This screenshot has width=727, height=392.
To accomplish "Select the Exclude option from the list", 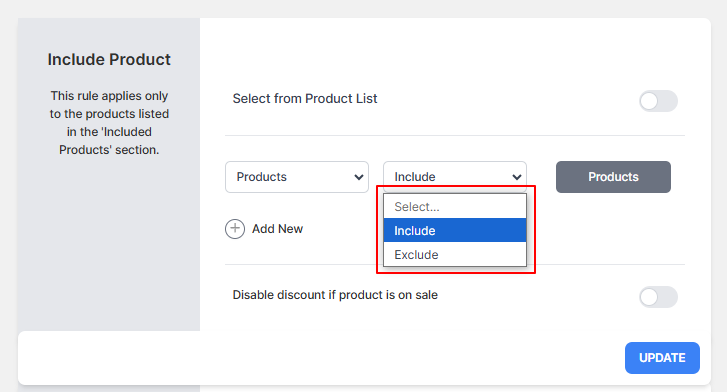I will pos(455,255).
